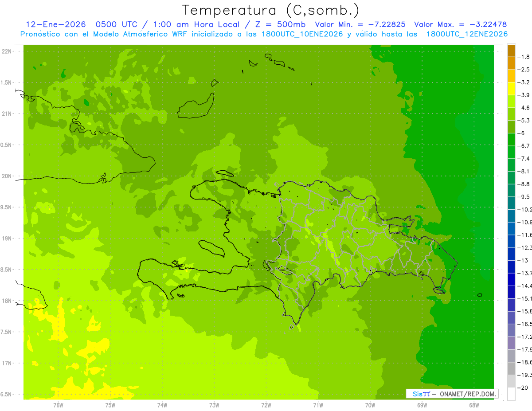
Task: Click the "18N" latitude label
Action: coord(6,301)
